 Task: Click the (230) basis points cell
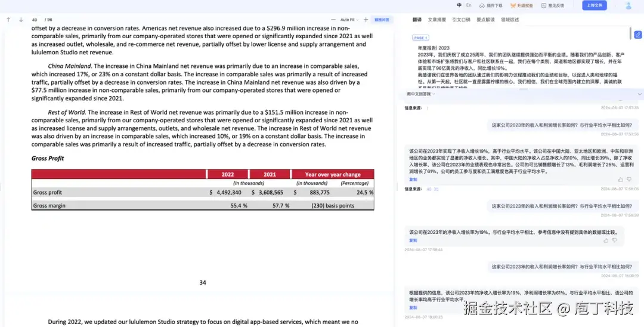point(333,205)
